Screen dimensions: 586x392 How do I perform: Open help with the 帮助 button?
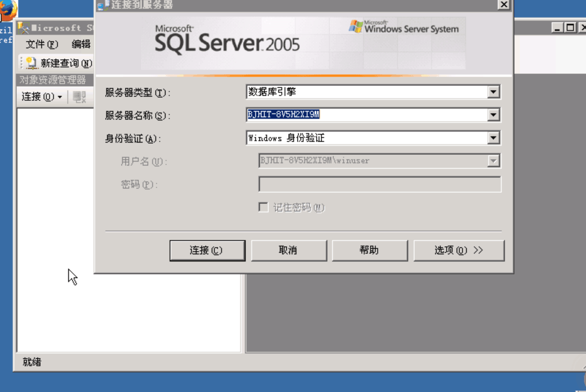(x=369, y=250)
